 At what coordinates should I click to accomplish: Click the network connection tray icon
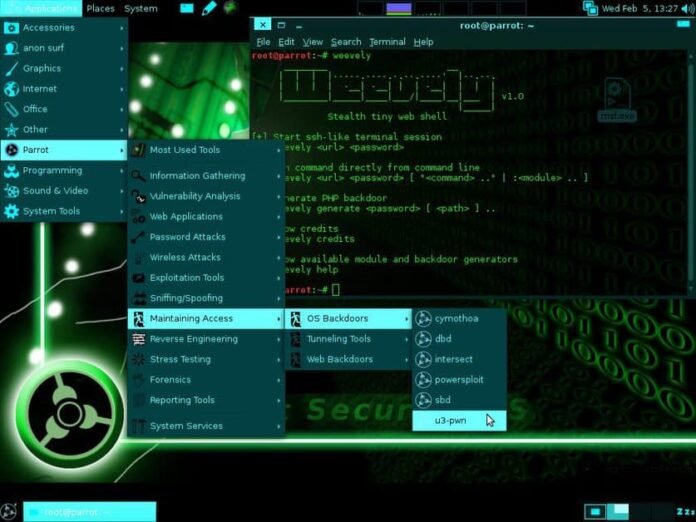590,8
